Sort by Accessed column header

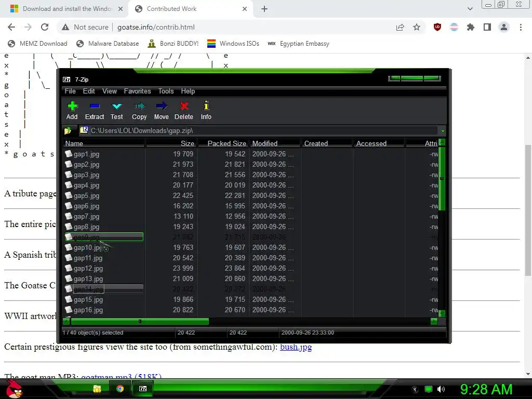[x=379, y=143]
